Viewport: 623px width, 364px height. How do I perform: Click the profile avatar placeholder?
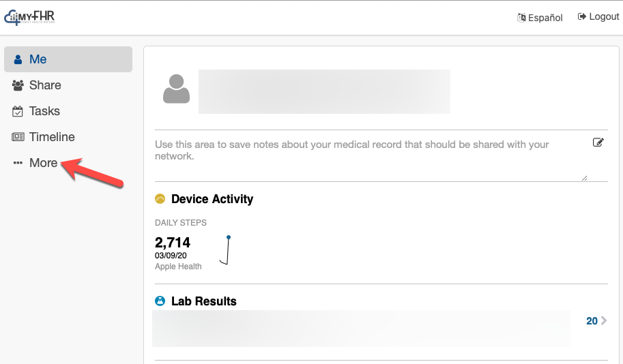(176, 89)
